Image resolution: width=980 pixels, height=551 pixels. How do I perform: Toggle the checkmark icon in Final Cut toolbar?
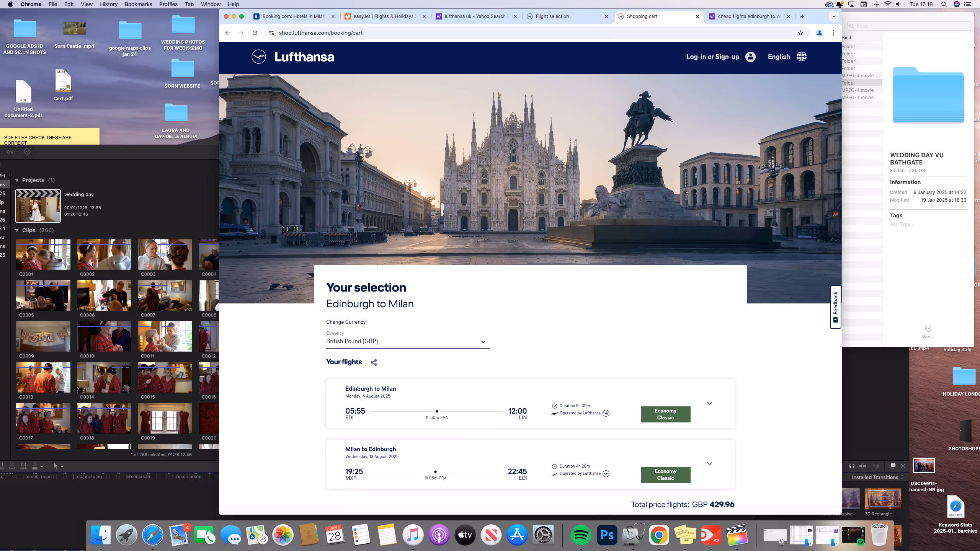(27, 152)
